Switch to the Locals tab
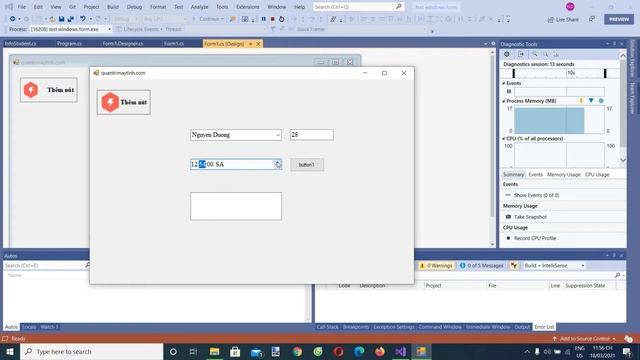The height and width of the screenshot is (360, 640). (29, 327)
